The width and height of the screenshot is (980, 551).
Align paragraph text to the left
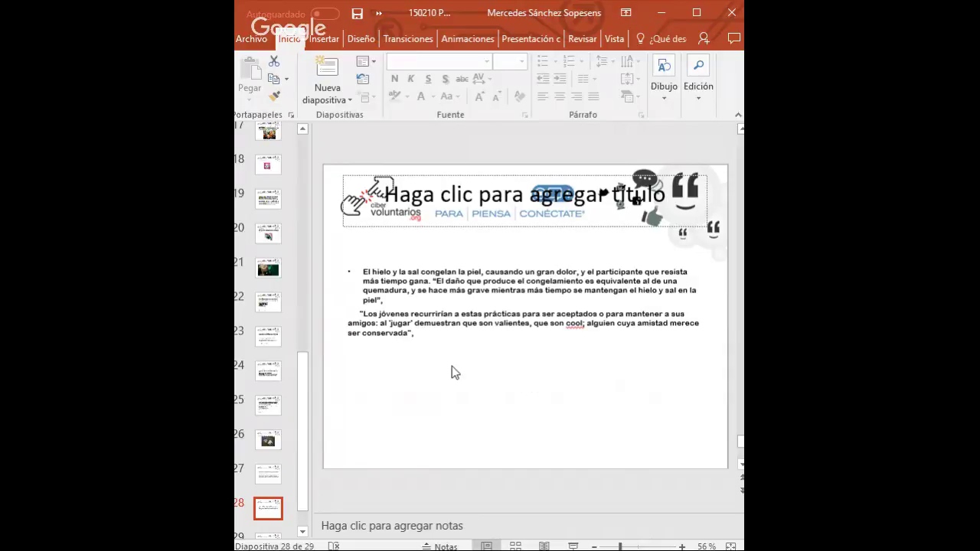click(x=543, y=96)
